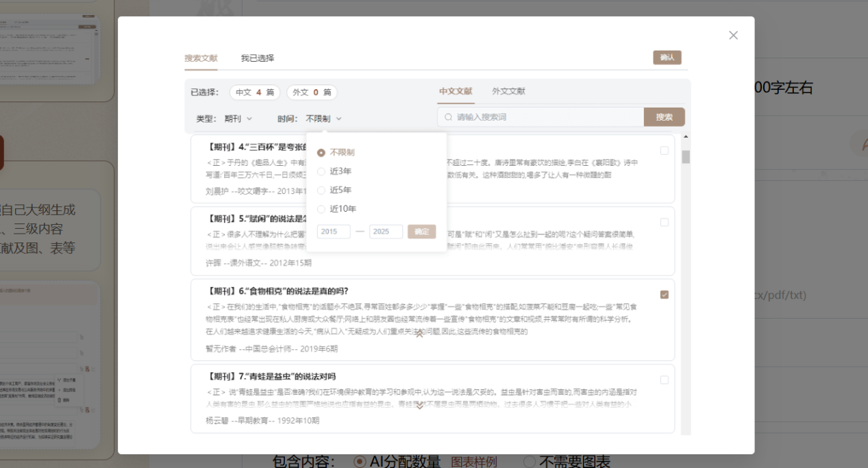Click 图表样例 link in background page

[x=474, y=462]
